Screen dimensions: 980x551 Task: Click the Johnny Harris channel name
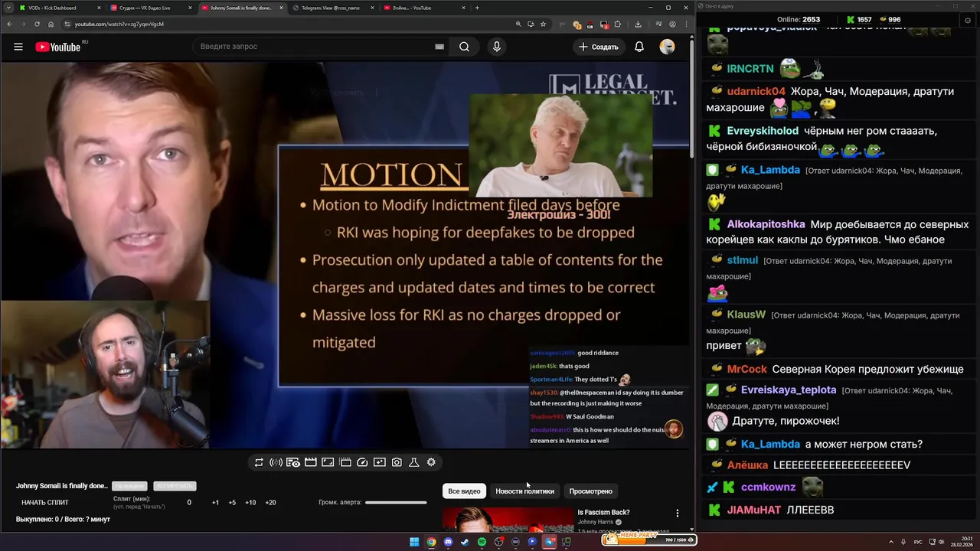click(596, 522)
